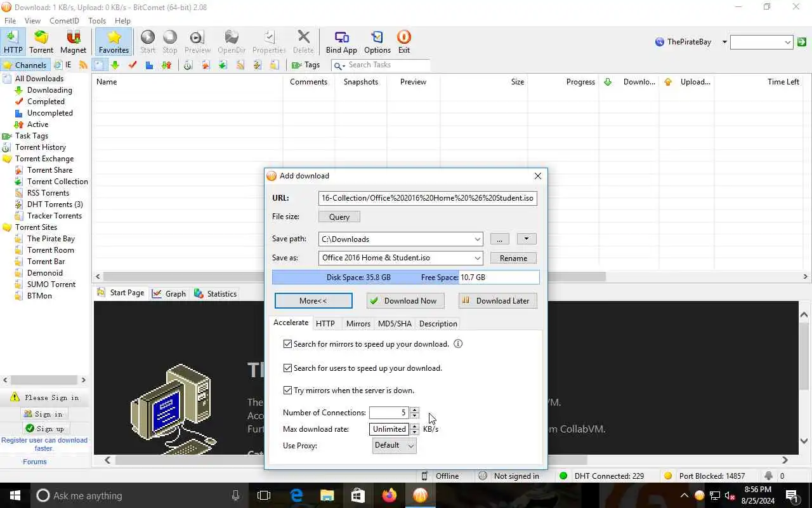The height and width of the screenshot is (508, 812).
Task: Switch to the HTTP tab in dialog
Action: [x=325, y=323]
